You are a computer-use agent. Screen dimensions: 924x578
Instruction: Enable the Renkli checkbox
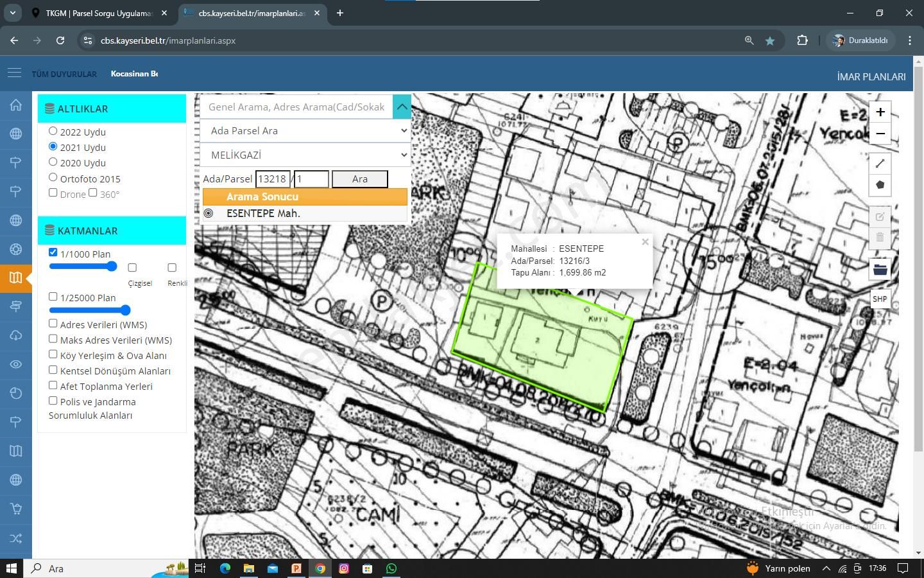click(172, 267)
